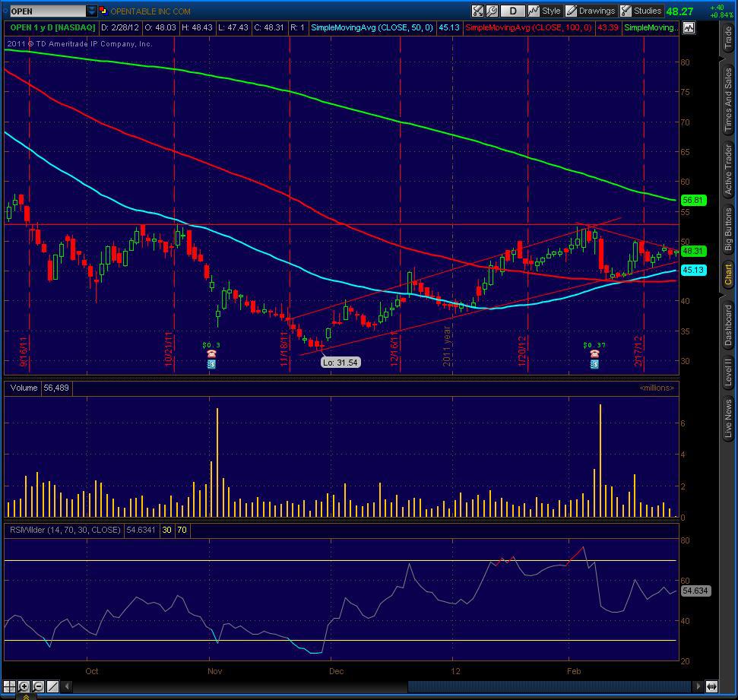Click the February earnings phone icon
Viewport: 738px width, 700px height.
594,353
